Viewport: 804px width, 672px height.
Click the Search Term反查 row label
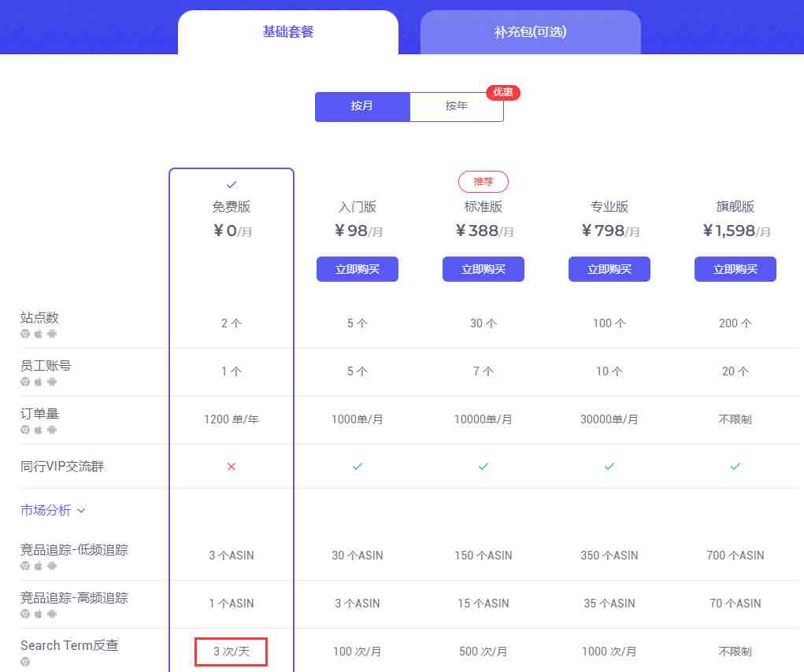(x=69, y=645)
